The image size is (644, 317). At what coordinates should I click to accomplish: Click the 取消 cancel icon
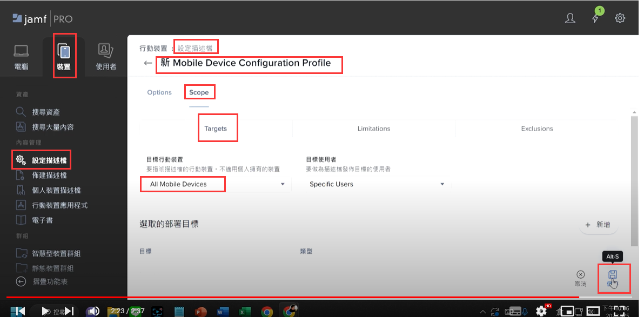581,275
